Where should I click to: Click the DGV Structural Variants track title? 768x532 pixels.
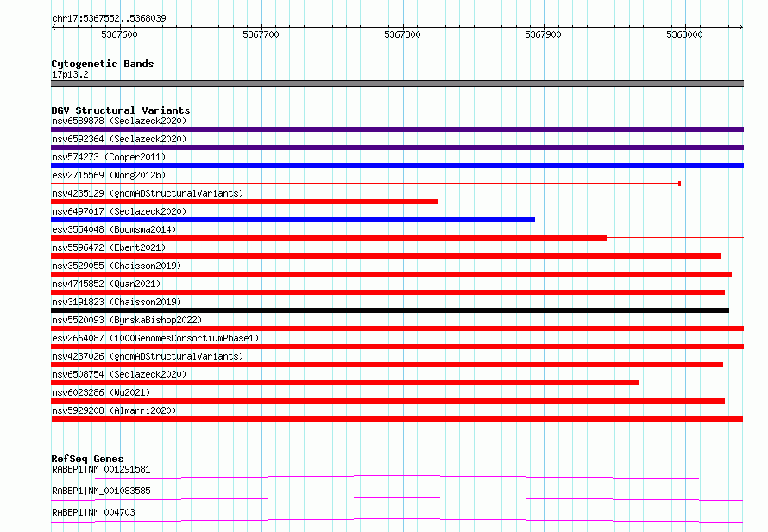tap(121, 110)
